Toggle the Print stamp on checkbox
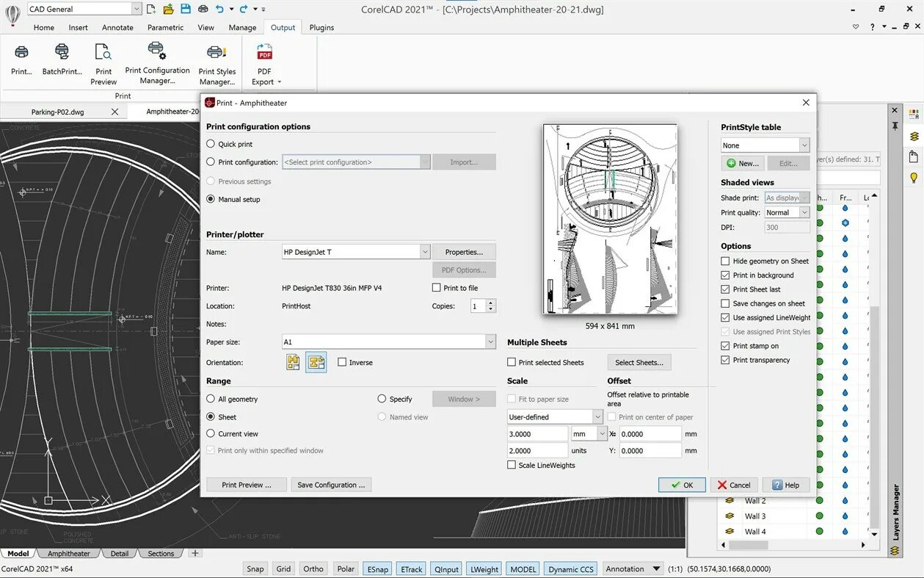The width and height of the screenshot is (924, 578). 725,346
